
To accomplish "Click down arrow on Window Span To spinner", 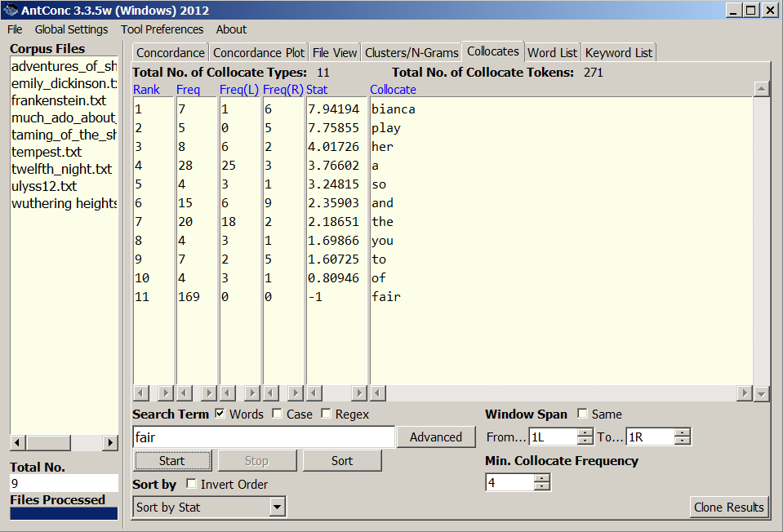I will click(x=683, y=441).
